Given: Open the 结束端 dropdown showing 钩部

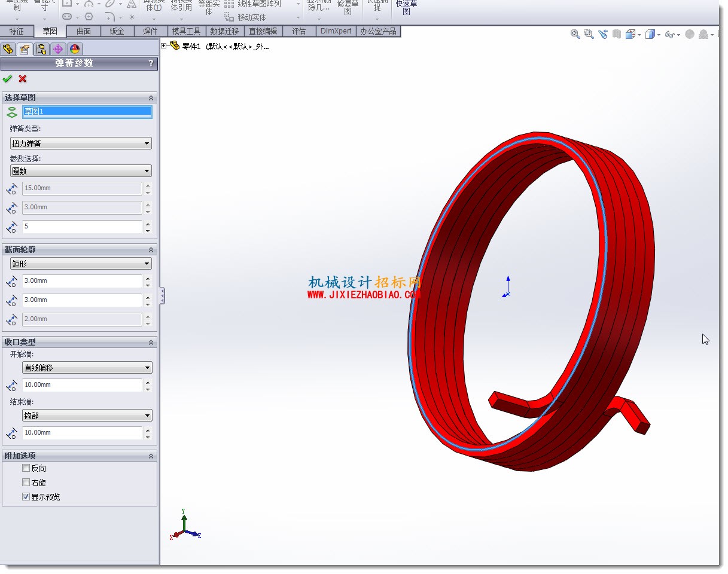Looking at the screenshot, I should point(87,416).
